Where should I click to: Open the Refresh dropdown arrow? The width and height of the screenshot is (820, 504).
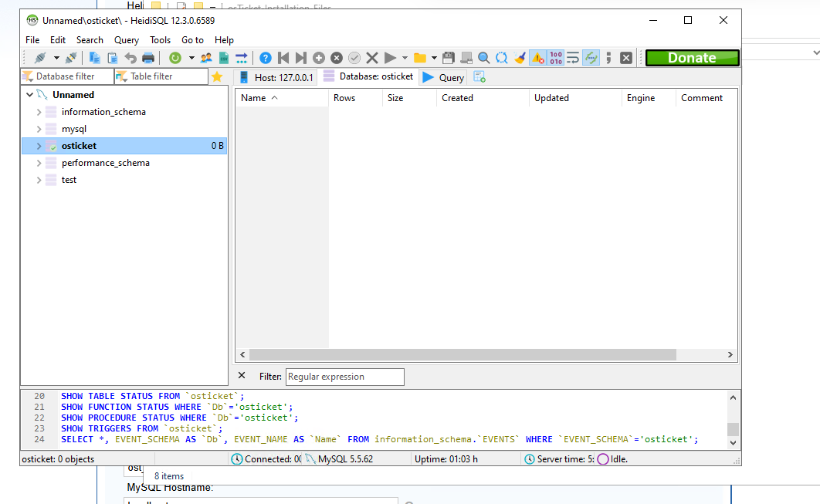[191, 58]
